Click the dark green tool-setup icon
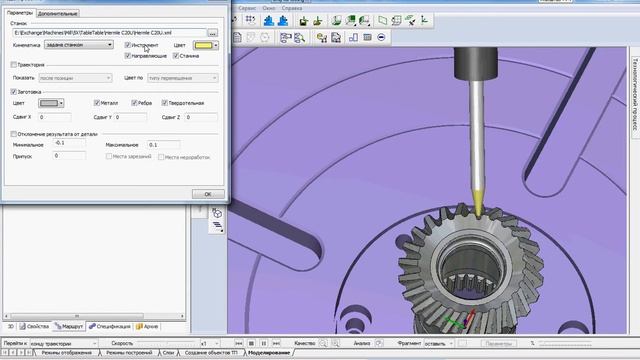Image resolution: width=640 pixels, height=360 pixels. [303, 20]
